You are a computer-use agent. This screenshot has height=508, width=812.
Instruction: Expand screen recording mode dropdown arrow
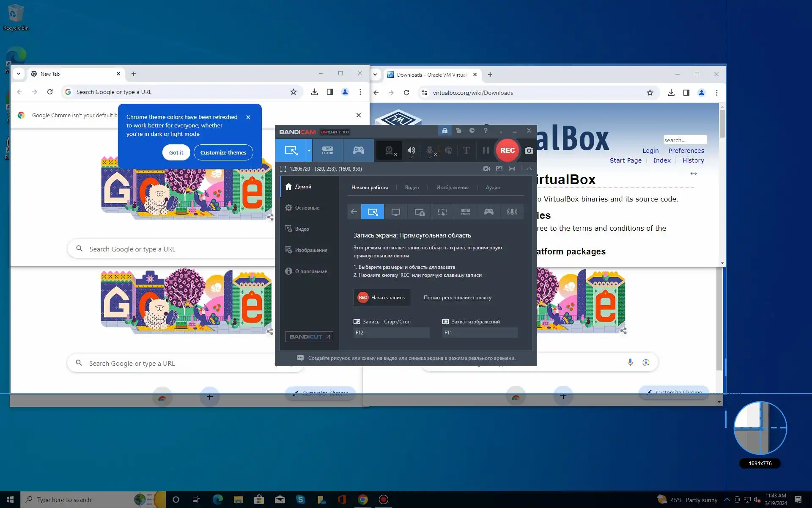coord(309,150)
